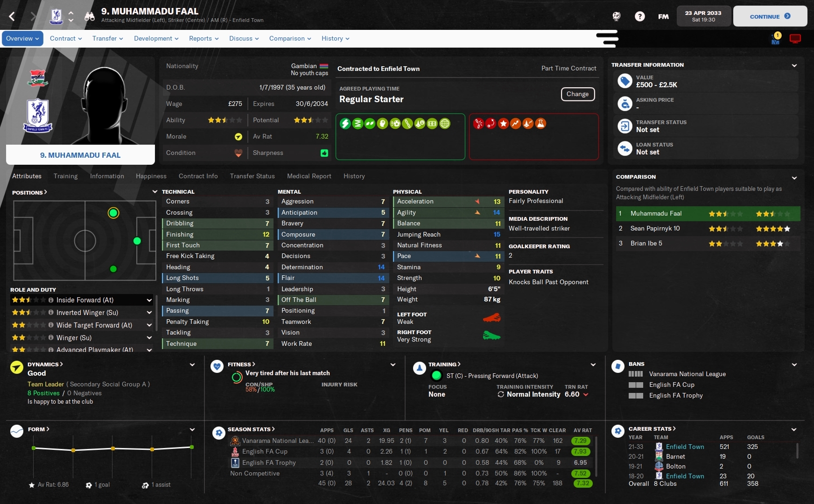
Task: Go forward with the right arrow icon
Action: pyautogui.click(x=33, y=17)
